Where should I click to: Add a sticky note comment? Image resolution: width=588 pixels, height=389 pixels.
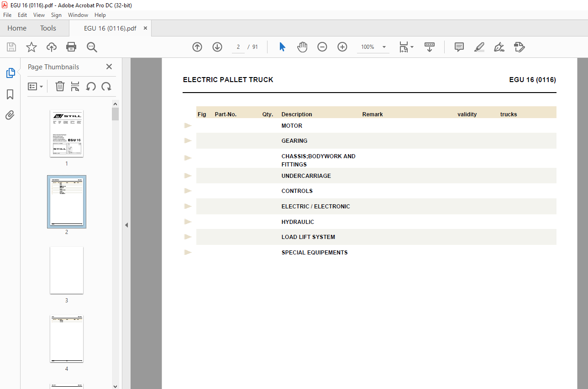tap(459, 47)
